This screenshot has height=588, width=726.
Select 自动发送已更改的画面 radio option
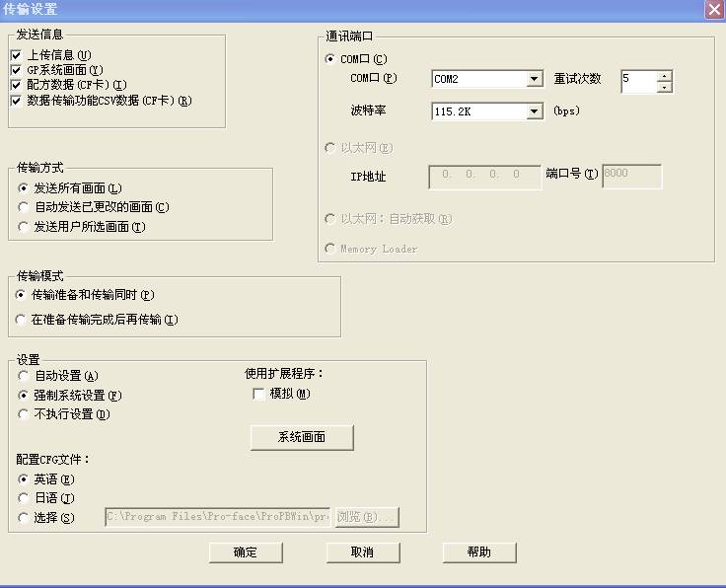click(x=25, y=207)
